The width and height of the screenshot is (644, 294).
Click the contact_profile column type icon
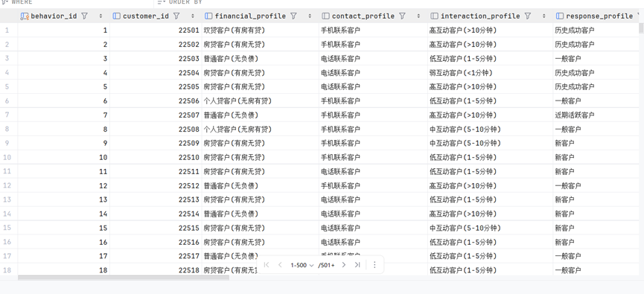click(325, 16)
